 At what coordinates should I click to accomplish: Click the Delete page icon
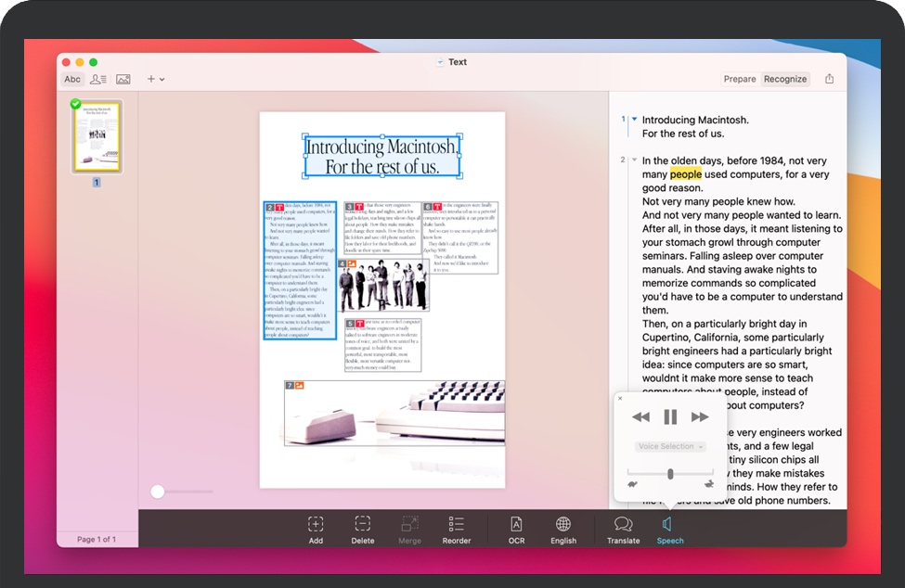[x=362, y=530]
